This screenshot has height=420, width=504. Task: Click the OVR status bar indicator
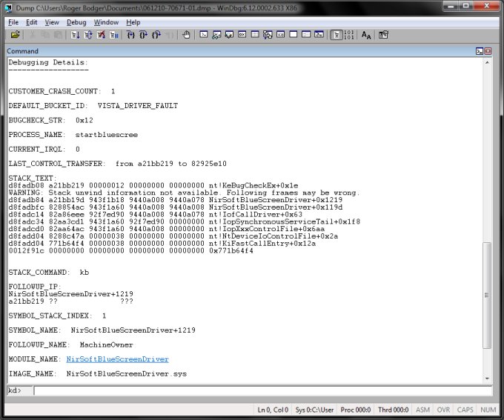click(x=443, y=410)
